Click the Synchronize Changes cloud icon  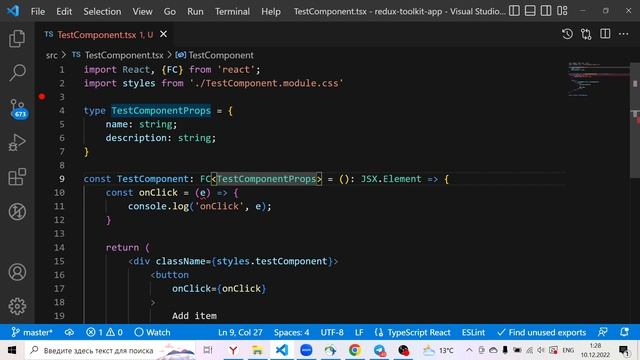point(69,332)
